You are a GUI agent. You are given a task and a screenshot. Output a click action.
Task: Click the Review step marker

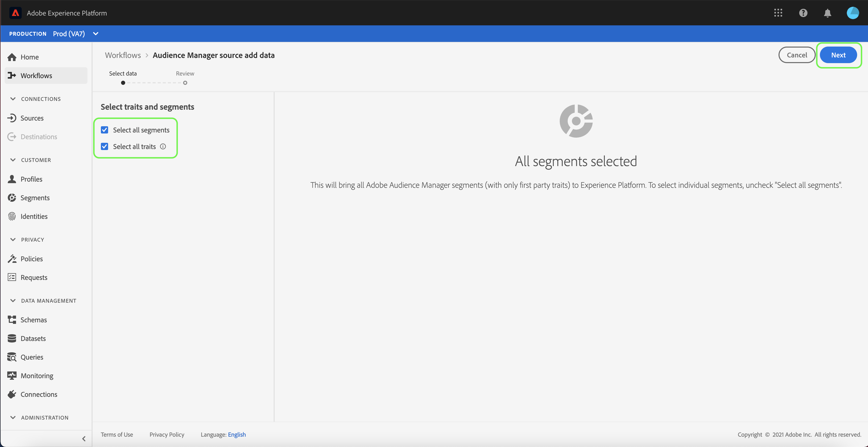click(185, 83)
